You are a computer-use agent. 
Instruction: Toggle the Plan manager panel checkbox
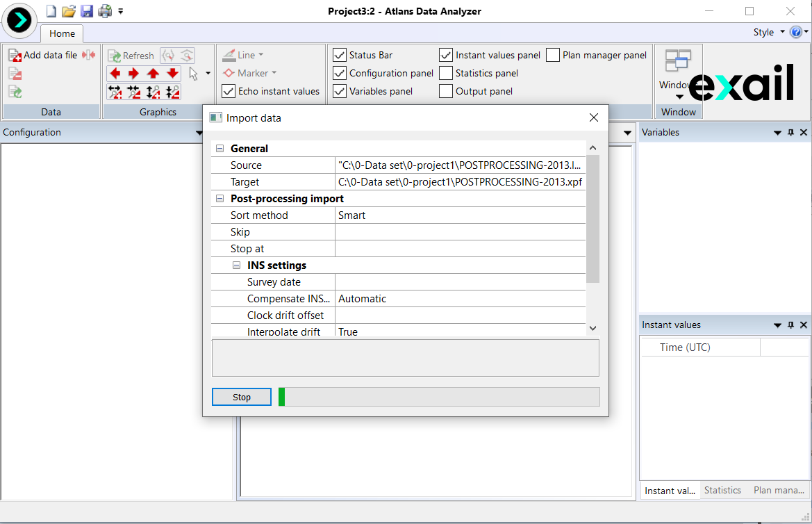pos(553,55)
